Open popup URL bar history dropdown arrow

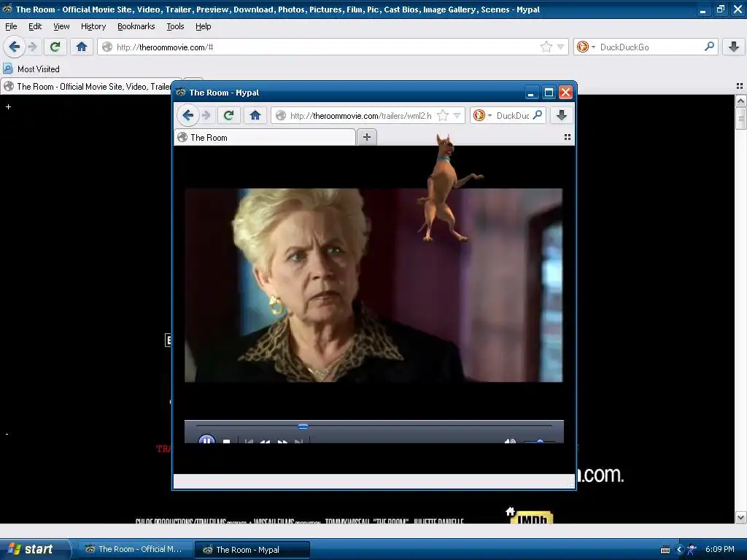(457, 115)
